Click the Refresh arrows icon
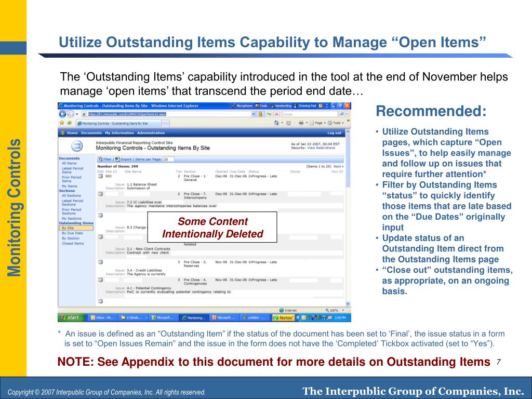The height and width of the screenshot is (399, 532). tap(269, 114)
